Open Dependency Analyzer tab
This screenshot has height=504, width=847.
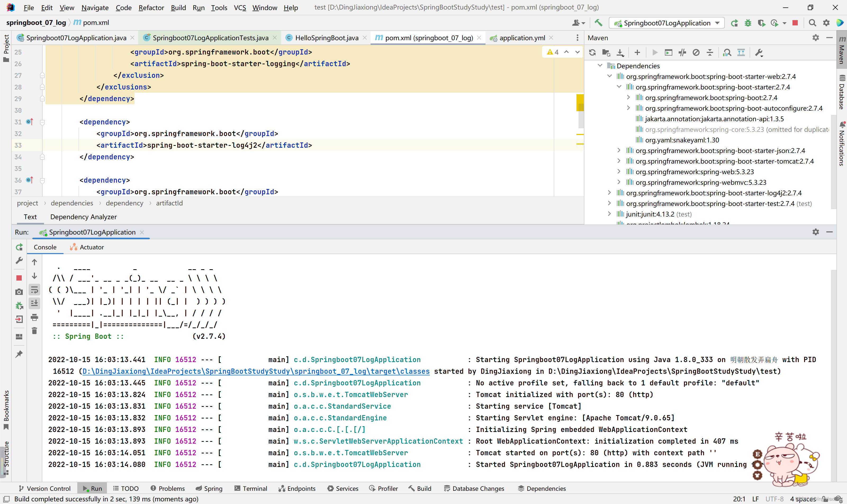[83, 217]
